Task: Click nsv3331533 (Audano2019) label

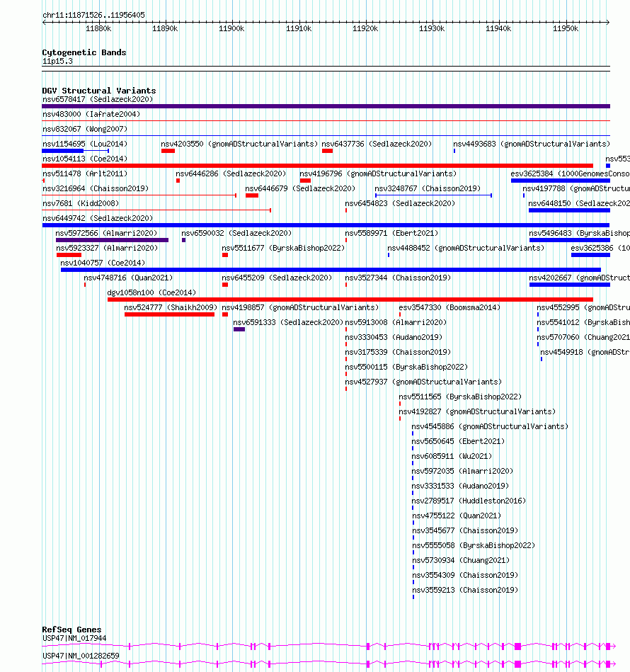Action: point(460,486)
